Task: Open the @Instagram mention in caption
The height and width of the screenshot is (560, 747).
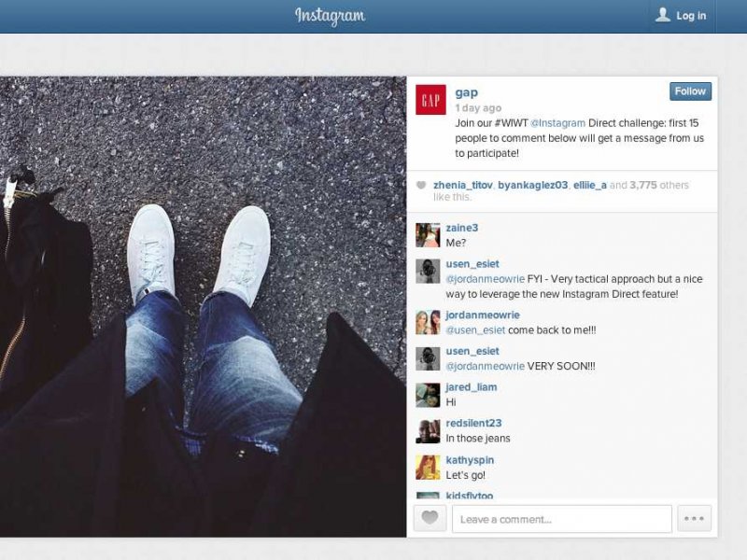Action: [557, 123]
